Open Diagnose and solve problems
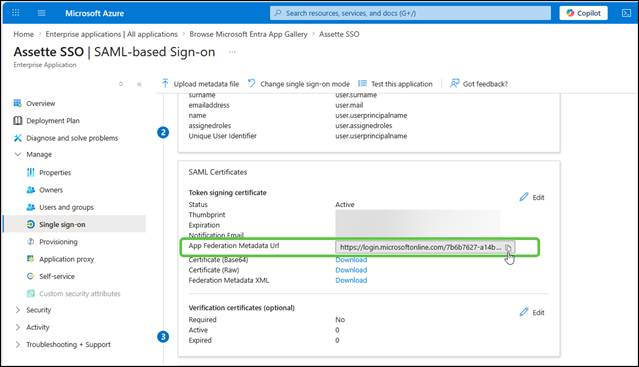Screen dimensions: 639x367 [x=72, y=138]
